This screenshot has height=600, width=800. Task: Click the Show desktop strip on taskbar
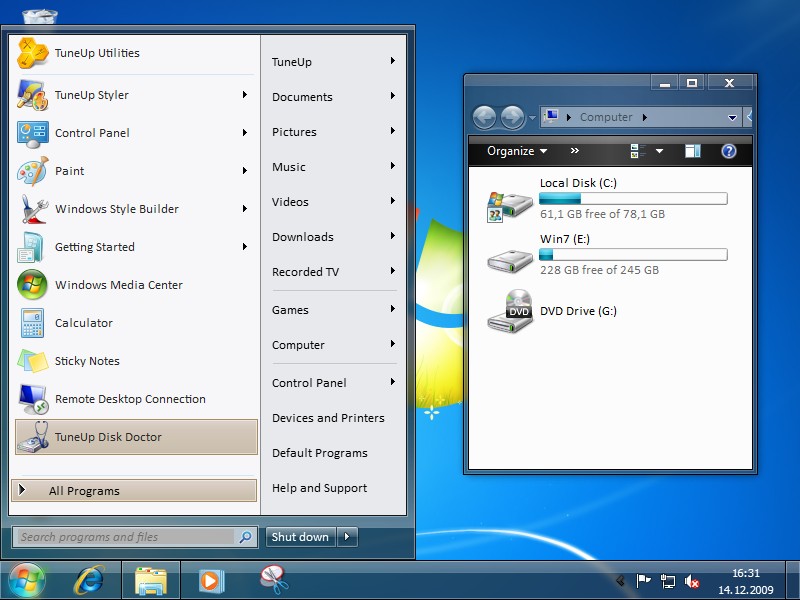[792, 581]
